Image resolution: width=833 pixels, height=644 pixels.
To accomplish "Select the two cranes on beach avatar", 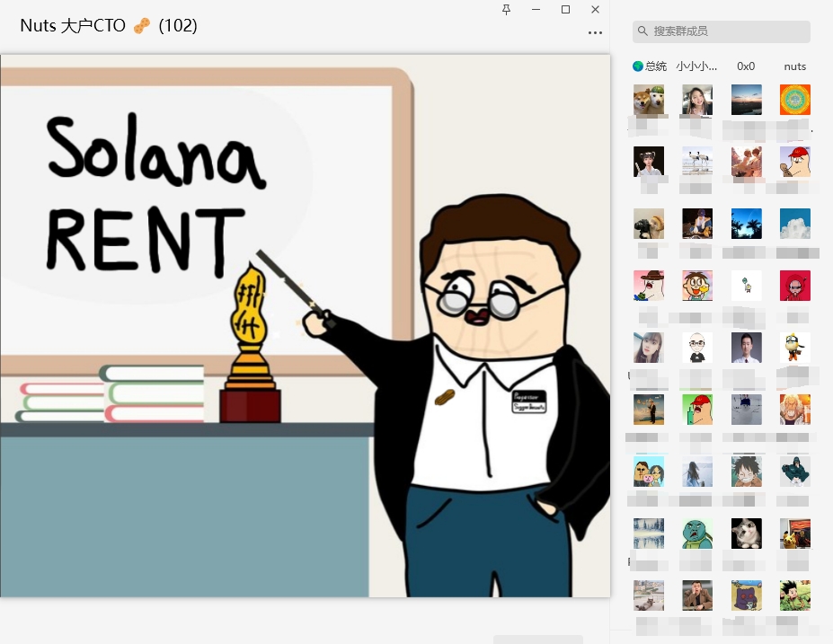I will coord(697,162).
